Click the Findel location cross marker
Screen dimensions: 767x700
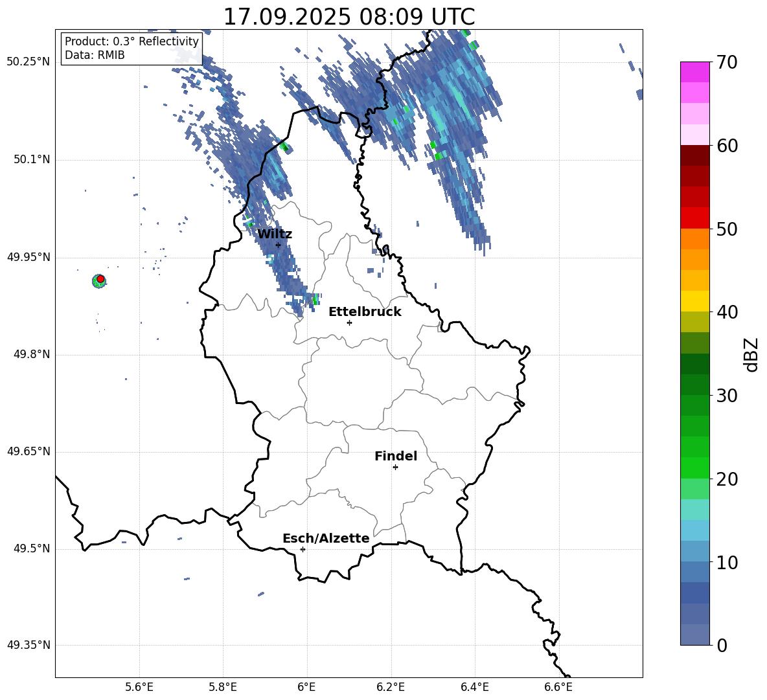click(x=395, y=468)
